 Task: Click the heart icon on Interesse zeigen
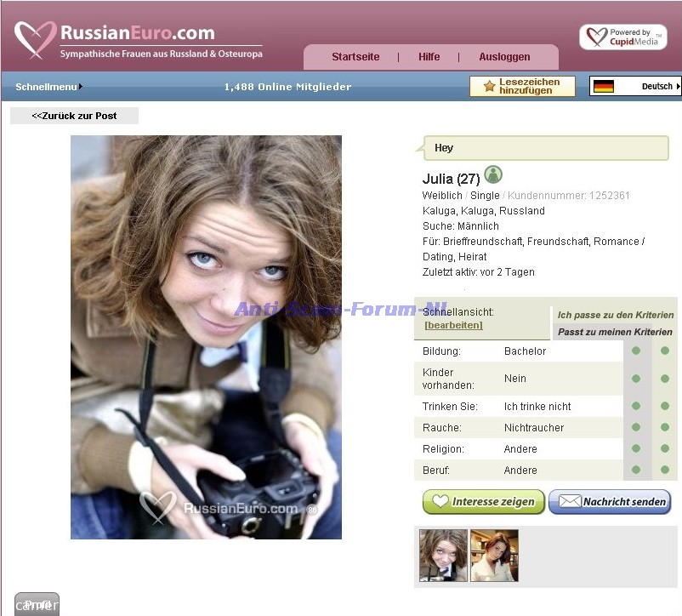point(440,502)
